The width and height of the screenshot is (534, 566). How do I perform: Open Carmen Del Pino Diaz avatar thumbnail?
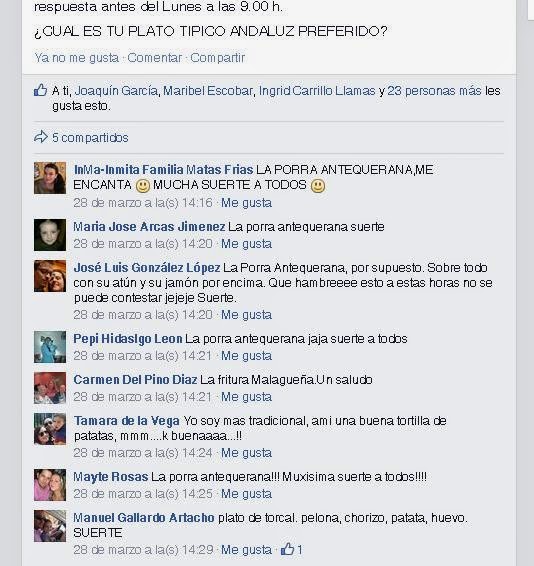click(x=50, y=388)
